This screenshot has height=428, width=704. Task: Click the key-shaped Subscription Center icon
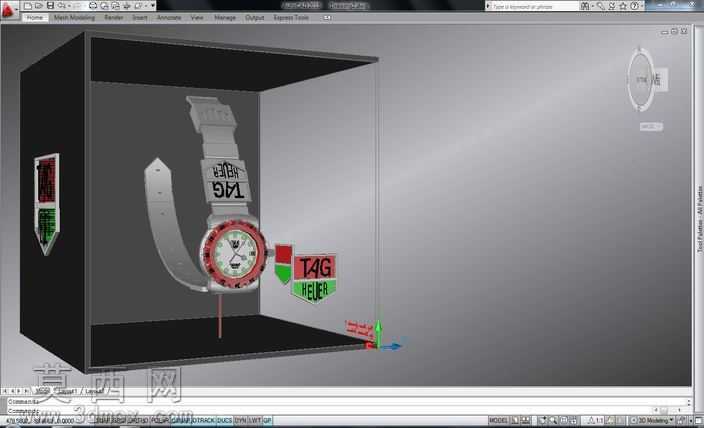click(600, 6)
